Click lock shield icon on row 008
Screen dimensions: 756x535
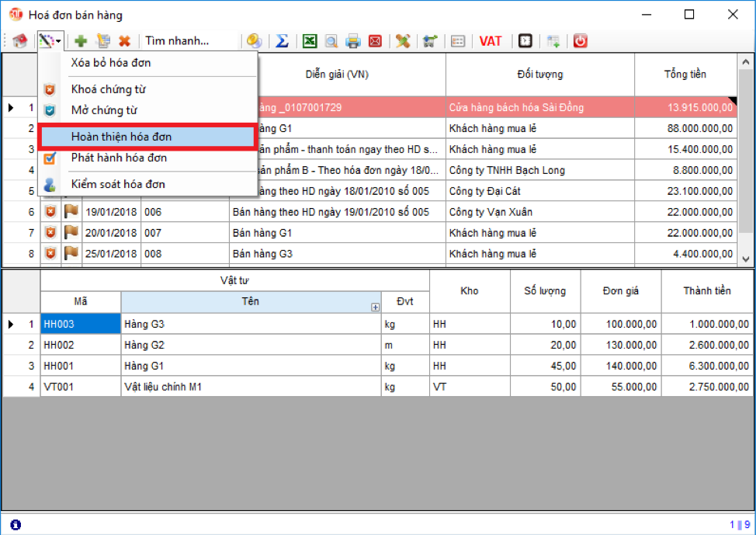click(50, 253)
